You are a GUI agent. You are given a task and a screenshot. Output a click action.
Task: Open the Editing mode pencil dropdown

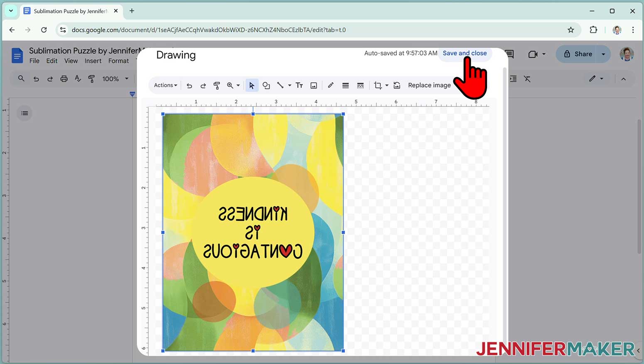(596, 79)
